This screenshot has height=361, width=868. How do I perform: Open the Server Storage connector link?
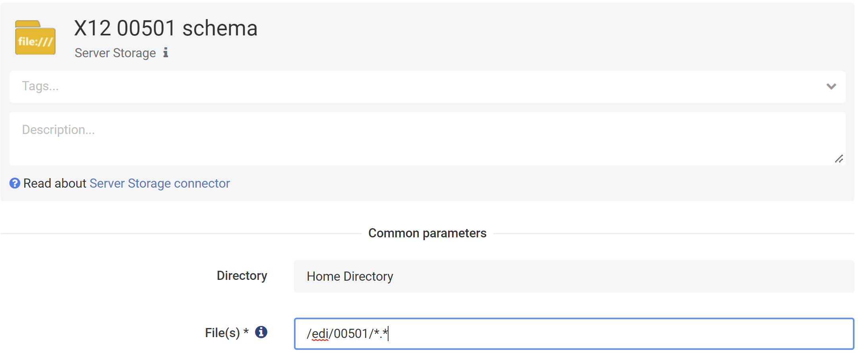(160, 183)
